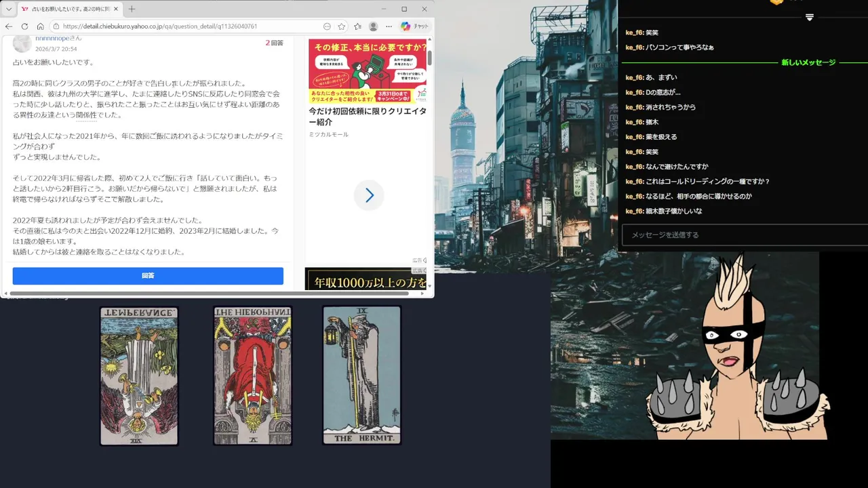Open browser settings and more menu

[389, 26]
